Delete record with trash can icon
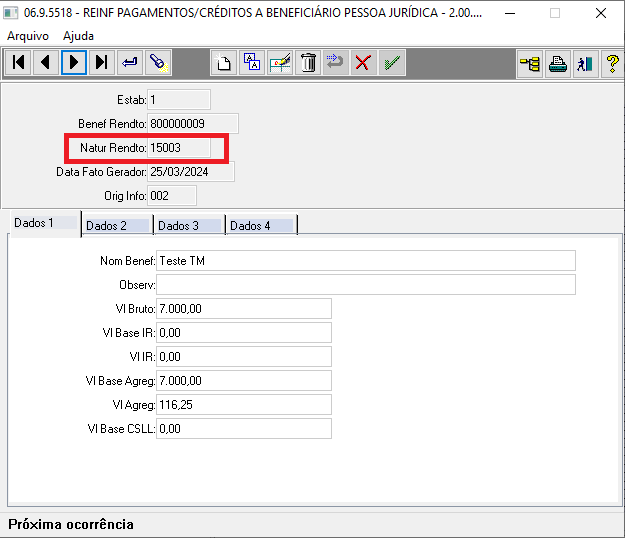628x538 pixels. click(308, 62)
